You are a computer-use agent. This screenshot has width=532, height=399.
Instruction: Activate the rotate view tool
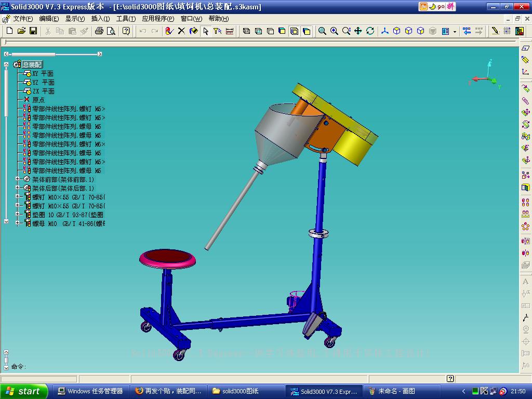pos(370,31)
